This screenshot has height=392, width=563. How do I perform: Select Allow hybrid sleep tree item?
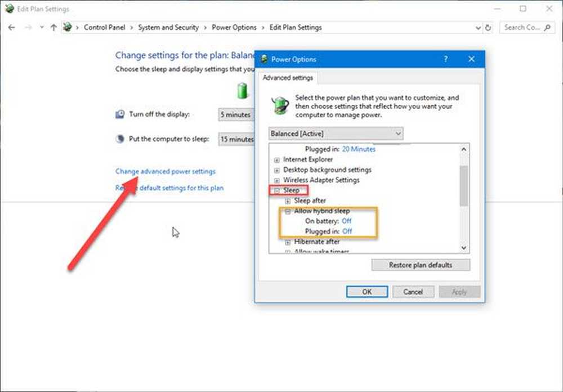click(321, 211)
